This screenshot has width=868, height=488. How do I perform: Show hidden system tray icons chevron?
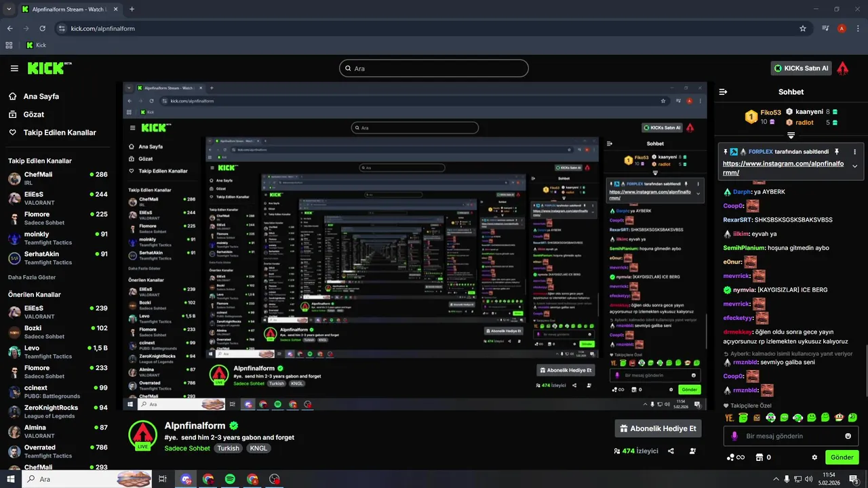776,479
